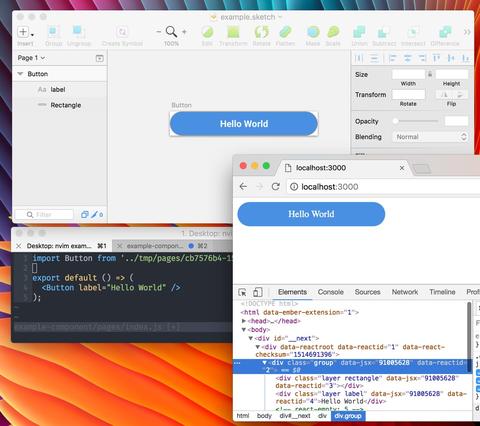Adjust the Opacity slider
480x426 pixels.
click(417, 121)
